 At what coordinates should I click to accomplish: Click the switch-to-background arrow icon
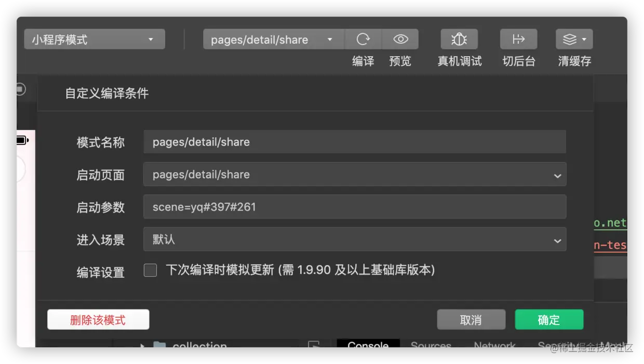518,40
